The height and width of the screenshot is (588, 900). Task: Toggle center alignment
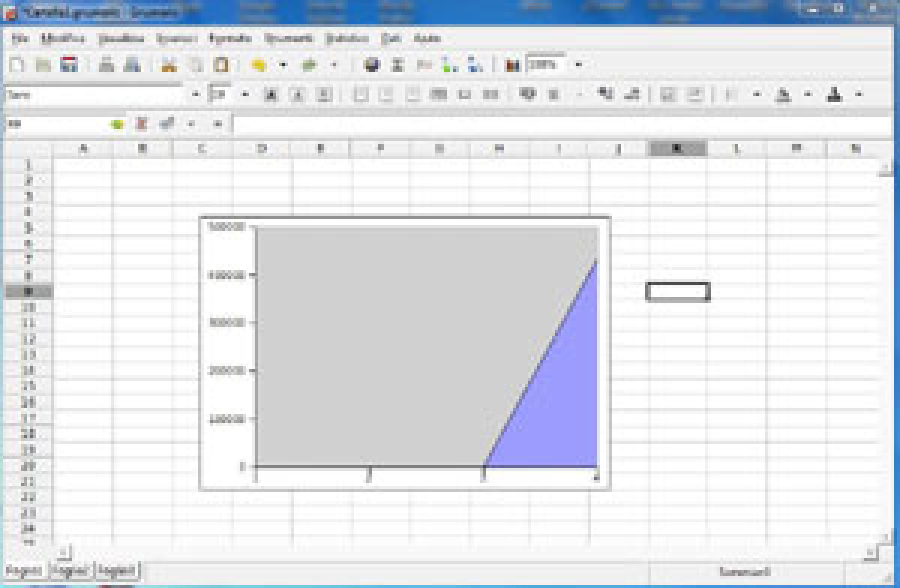click(x=387, y=94)
